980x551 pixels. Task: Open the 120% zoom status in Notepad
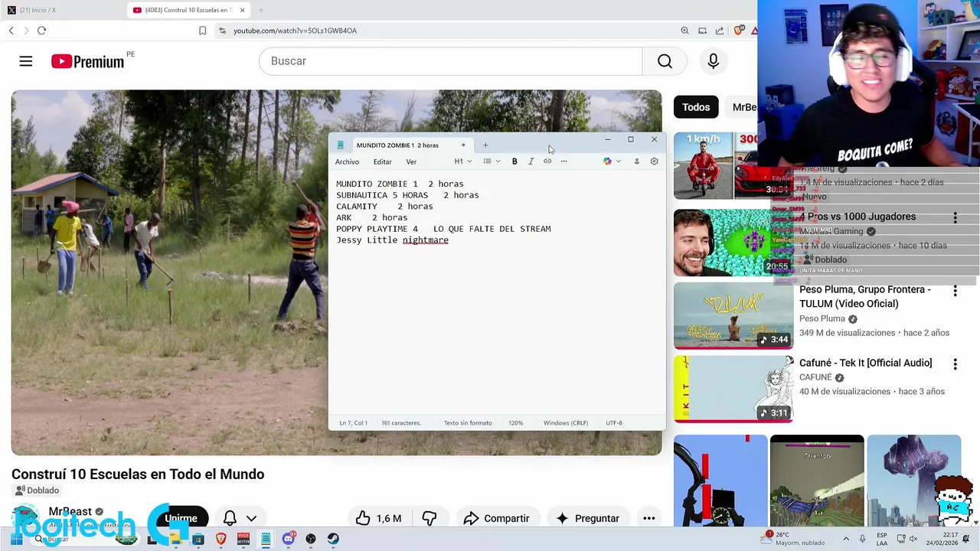pyautogui.click(x=516, y=423)
